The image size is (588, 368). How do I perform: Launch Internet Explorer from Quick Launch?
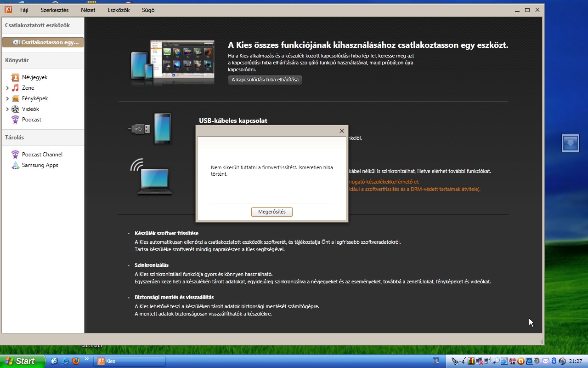65,361
